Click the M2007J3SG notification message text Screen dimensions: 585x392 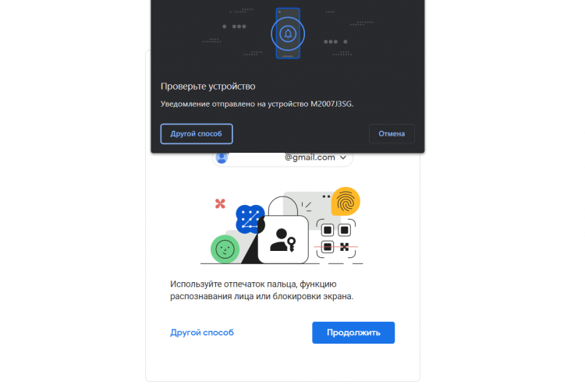click(257, 104)
